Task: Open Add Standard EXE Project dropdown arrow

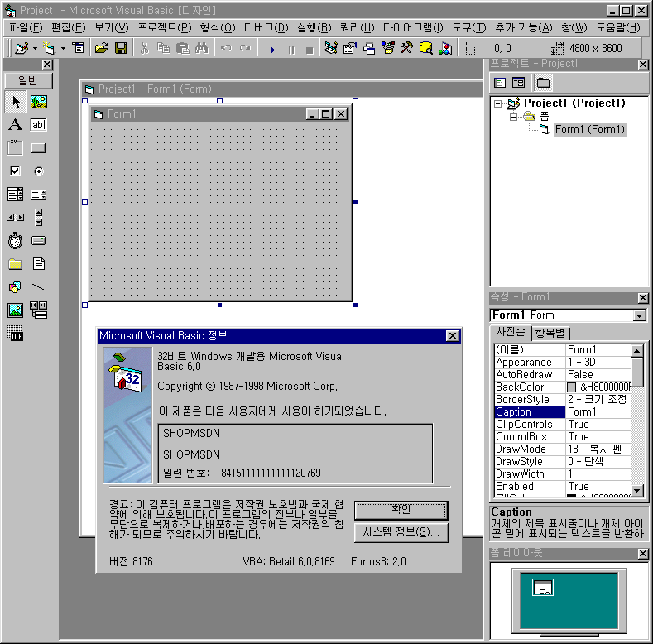Action: click(35, 48)
